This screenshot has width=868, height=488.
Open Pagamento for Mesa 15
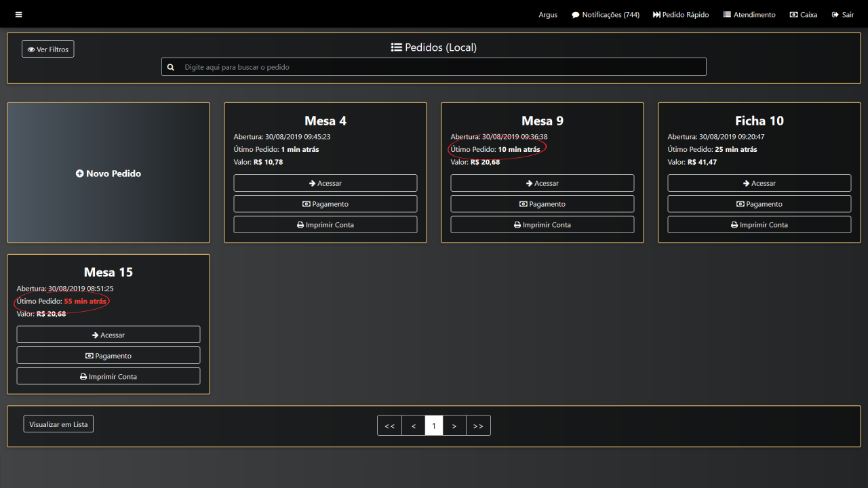[108, 356]
